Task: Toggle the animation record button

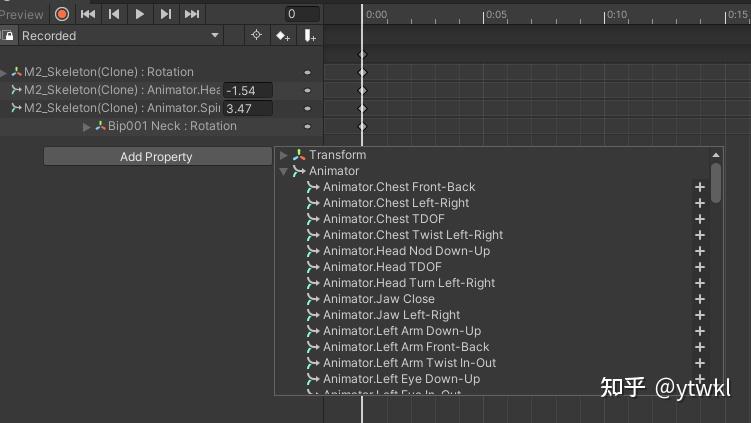Action: click(62, 14)
